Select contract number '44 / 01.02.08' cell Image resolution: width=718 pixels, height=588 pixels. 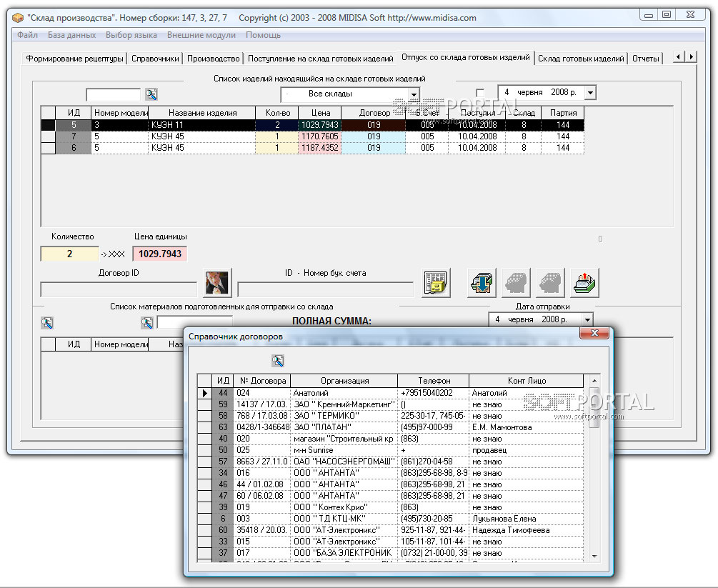pyautogui.click(x=262, y=484)
